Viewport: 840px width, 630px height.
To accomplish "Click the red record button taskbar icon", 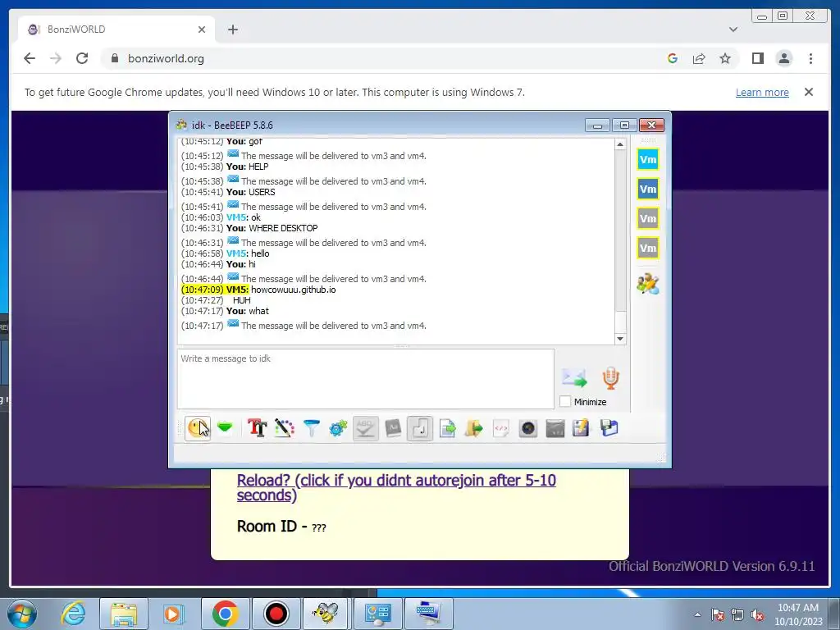I will tap(276, 614).
